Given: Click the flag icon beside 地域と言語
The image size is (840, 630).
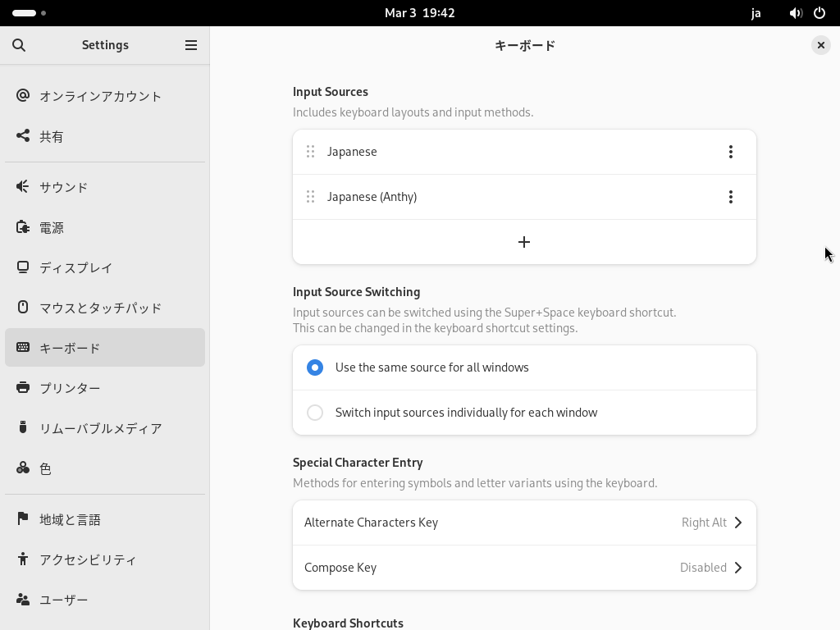Looking at the screenshot, I should coord(22,518).
